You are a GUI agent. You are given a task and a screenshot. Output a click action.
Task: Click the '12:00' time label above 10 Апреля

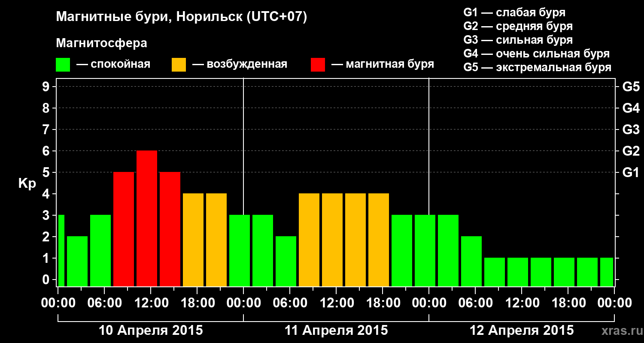pos(151,303)
